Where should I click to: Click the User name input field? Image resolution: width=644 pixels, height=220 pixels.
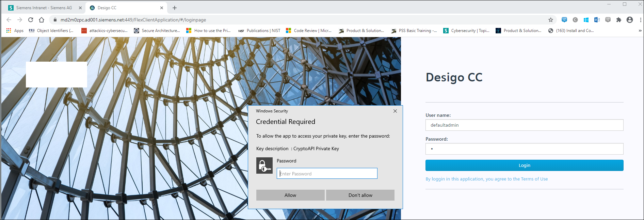[x=524, y=125]
